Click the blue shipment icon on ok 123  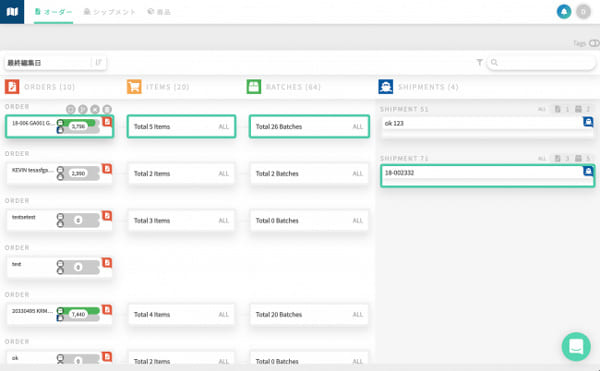[x=588, y=122]
